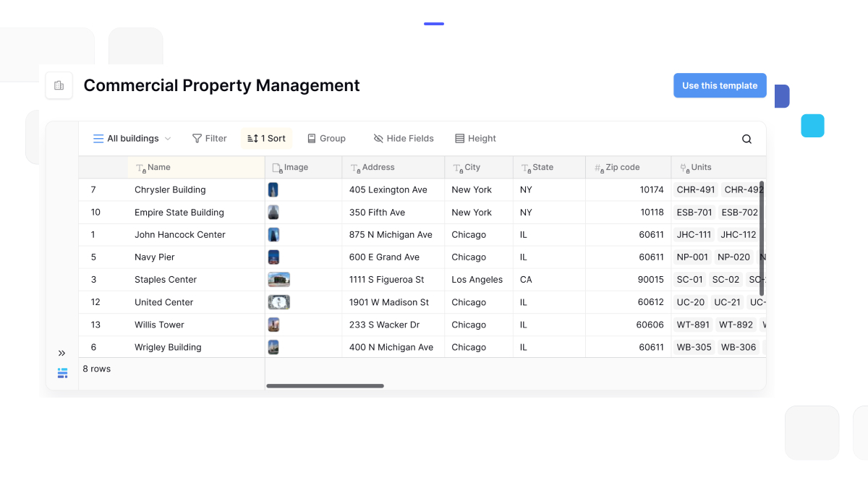Click the funnel icon to filter records

coord(197,138)
